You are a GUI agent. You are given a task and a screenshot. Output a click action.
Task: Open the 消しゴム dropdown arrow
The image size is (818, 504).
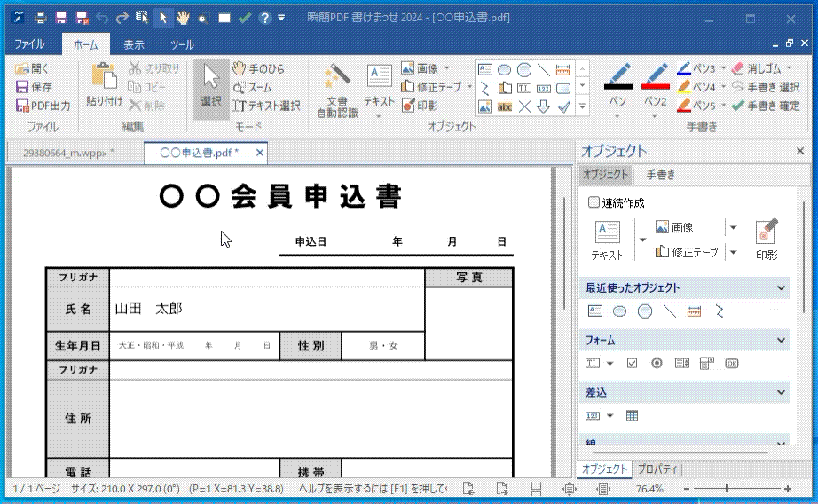click(x=790, y=68)
